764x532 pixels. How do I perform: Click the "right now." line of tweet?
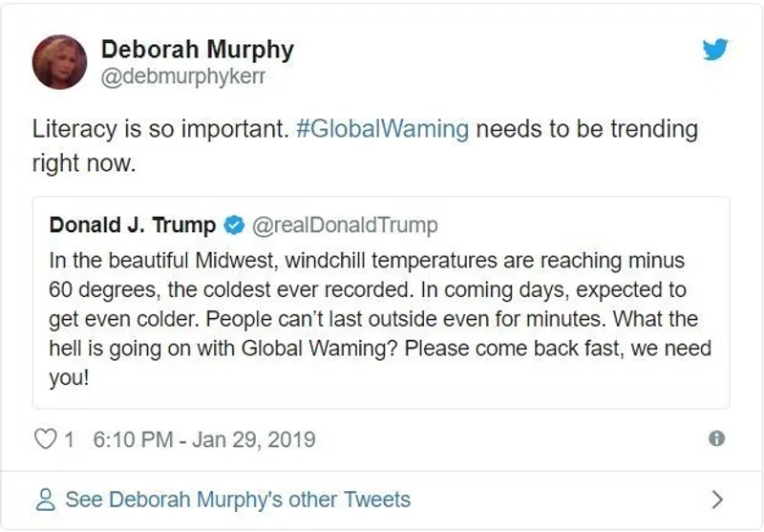pyautogui.click(x=84, y=163)
